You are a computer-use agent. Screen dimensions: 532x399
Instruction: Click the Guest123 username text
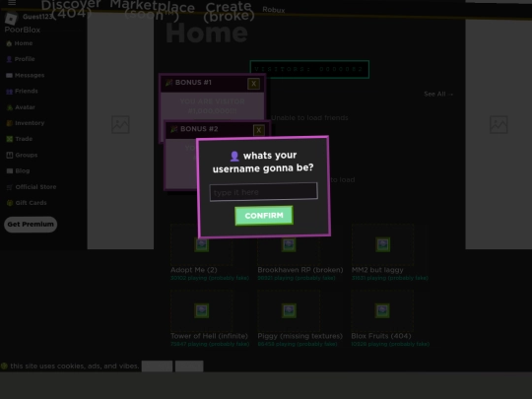coord(37,17)
